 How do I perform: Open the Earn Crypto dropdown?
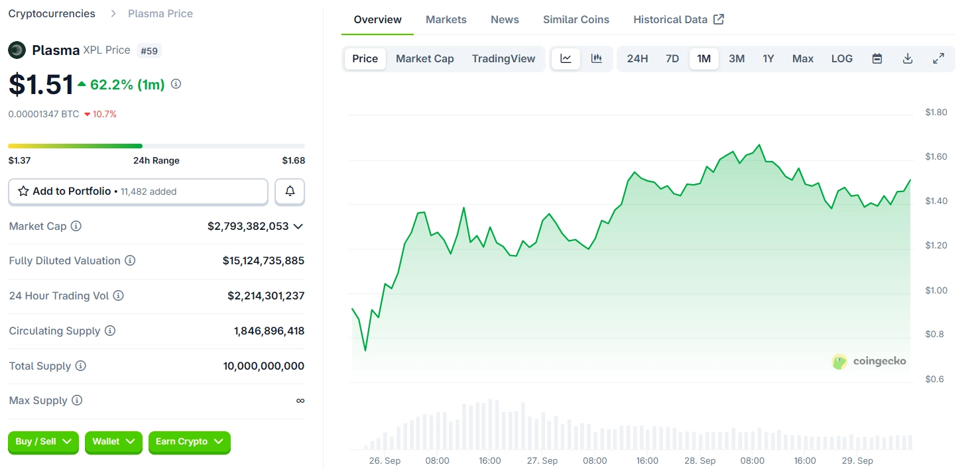point(189,442)
